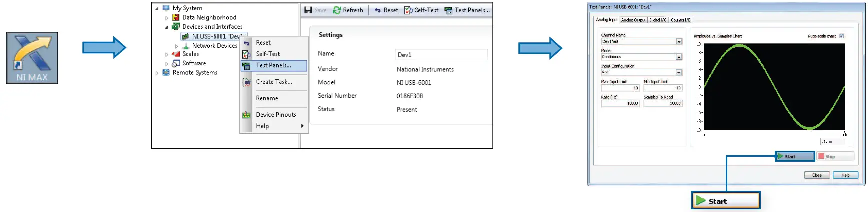The width and height of the screenshot is (868, 212).
Task: Expand the Remote Systems node
Action: (x=157, y=73)
